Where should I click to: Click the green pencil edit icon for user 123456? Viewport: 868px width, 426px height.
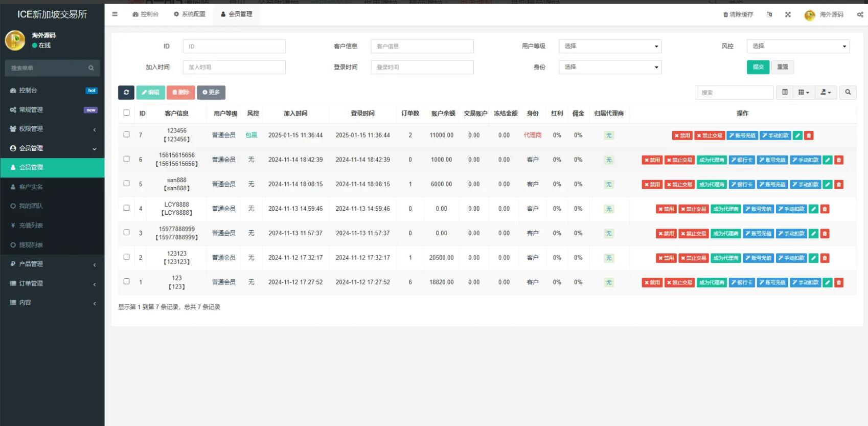tap(797, 136)
